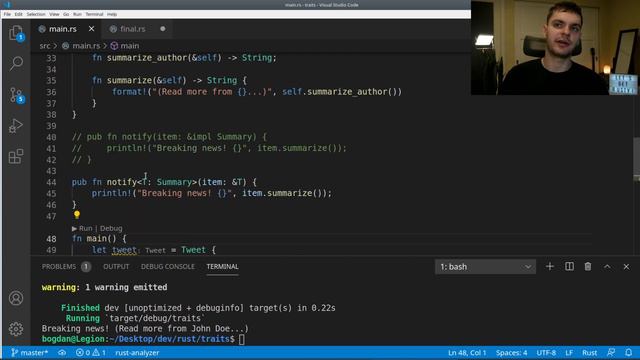
Task: Open the Extensions view
Action: 16,156
